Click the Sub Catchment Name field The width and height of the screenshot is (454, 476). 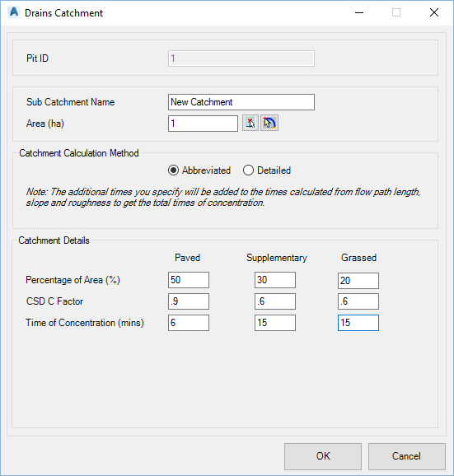click(241, 102)
